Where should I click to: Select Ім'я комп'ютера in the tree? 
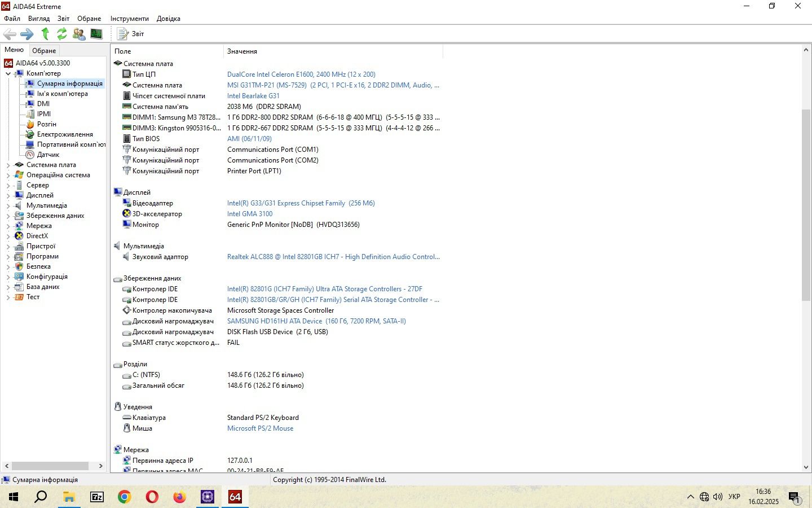(x=62, y=94)
